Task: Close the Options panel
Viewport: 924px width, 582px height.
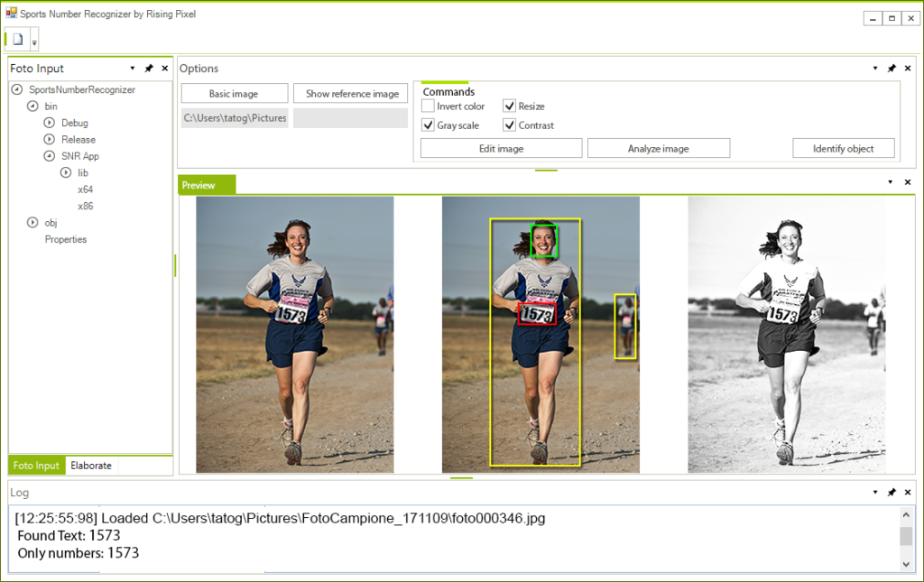Action: tap(908, 68)
